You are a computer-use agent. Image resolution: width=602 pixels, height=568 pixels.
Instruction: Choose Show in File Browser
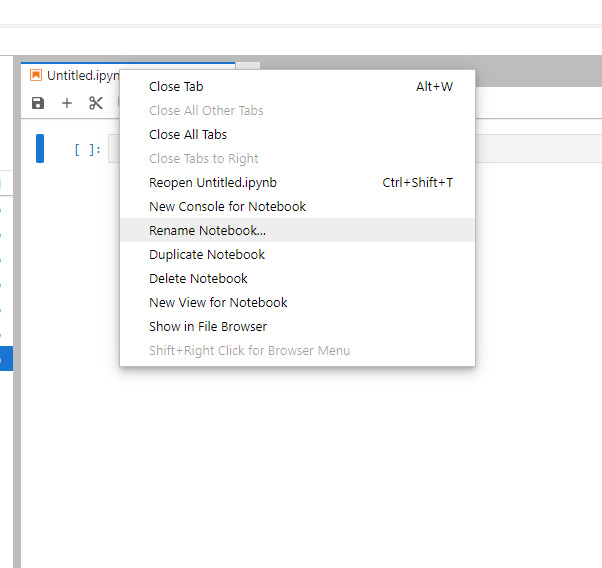pos(208,327)
